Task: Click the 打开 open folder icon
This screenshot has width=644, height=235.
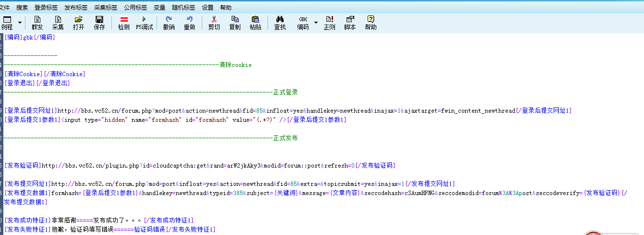Action: click(79, 23)
